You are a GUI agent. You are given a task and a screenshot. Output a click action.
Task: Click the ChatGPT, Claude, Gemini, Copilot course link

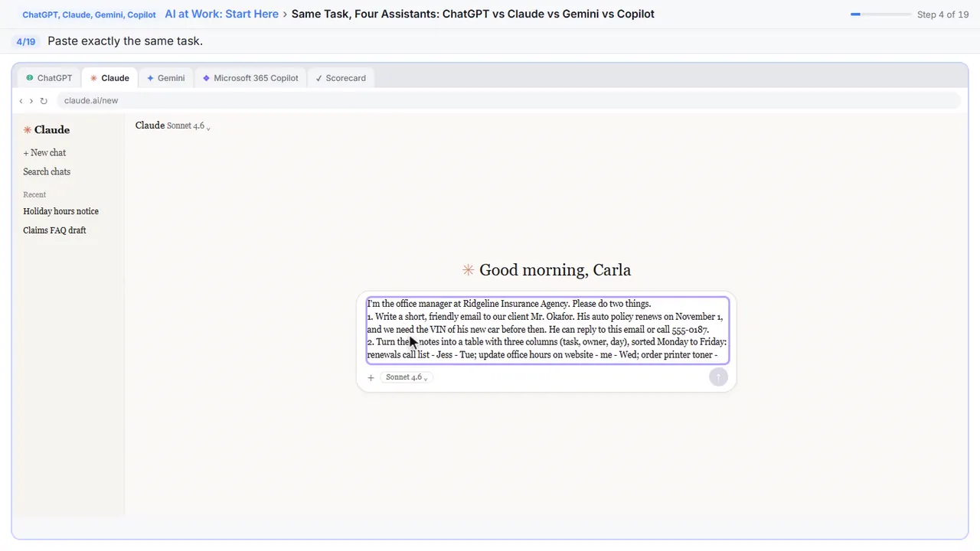pyautogui.click(x=89, y=15)
